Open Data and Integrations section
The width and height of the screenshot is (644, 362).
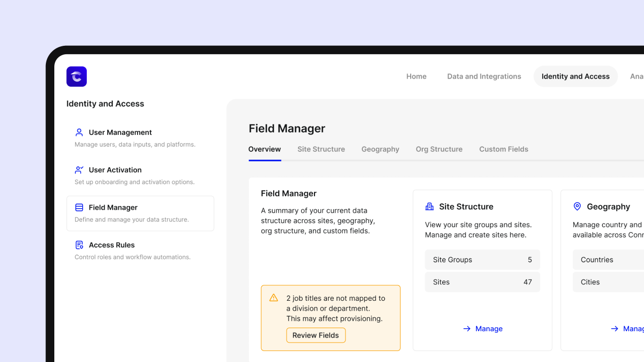pyautogui.click(x=484, y=77)
